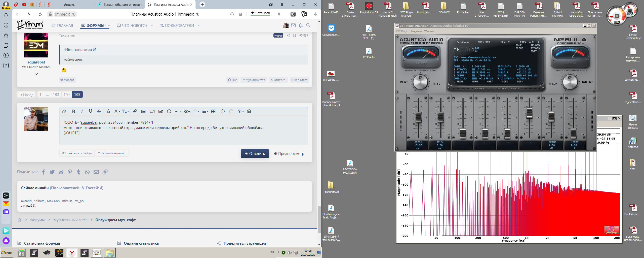Click RU language indicator in system tray
Image resolution: width=644 pixels, height=258 pixels.
click(x=272, y=252)
